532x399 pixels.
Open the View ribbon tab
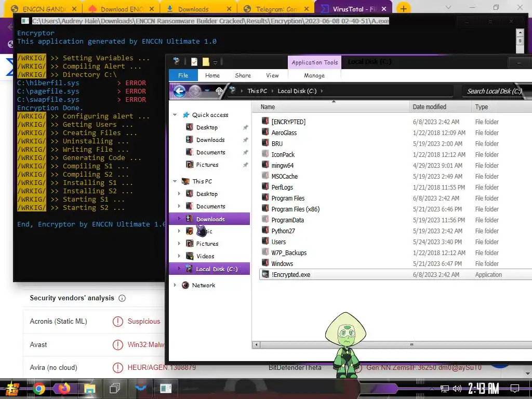pos(272,75)
